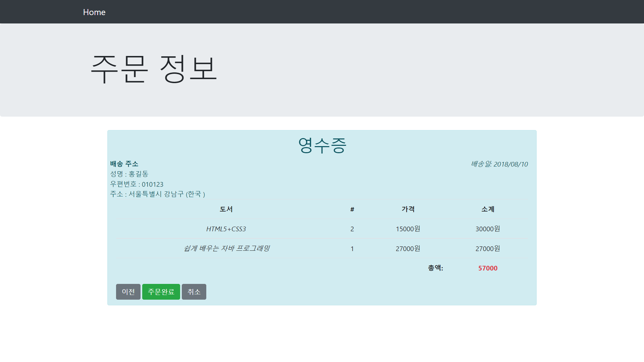This screenshot has width=644, height=362.
Task: Select the HTML5+CSS3 book name
Action: tap(226, 229)
